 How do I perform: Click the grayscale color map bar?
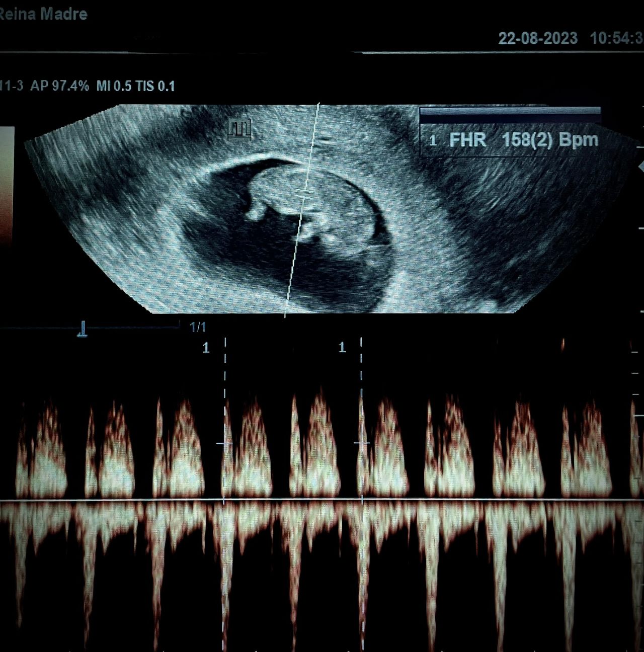tap(7, 186)
